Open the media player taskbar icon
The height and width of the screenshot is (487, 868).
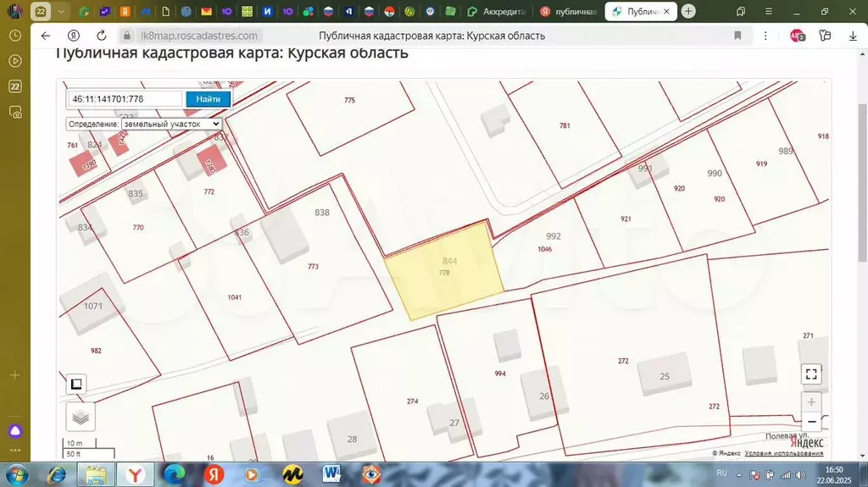tap(251, 475)
